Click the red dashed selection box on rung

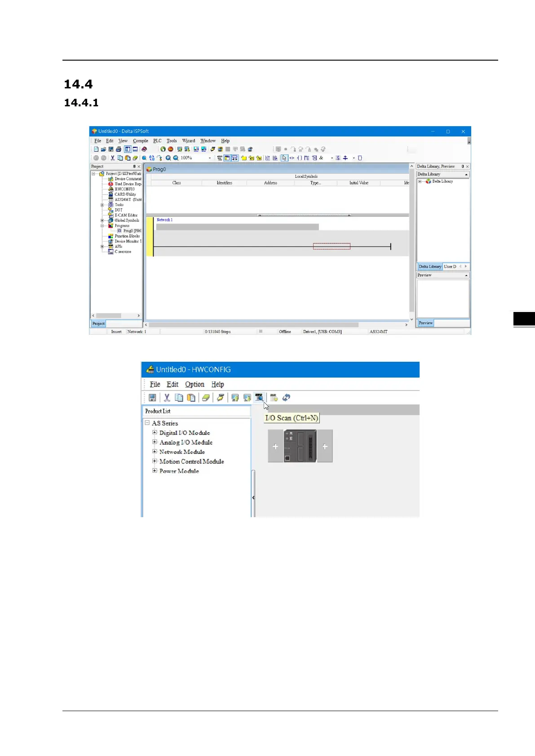(x=332, y=246)
